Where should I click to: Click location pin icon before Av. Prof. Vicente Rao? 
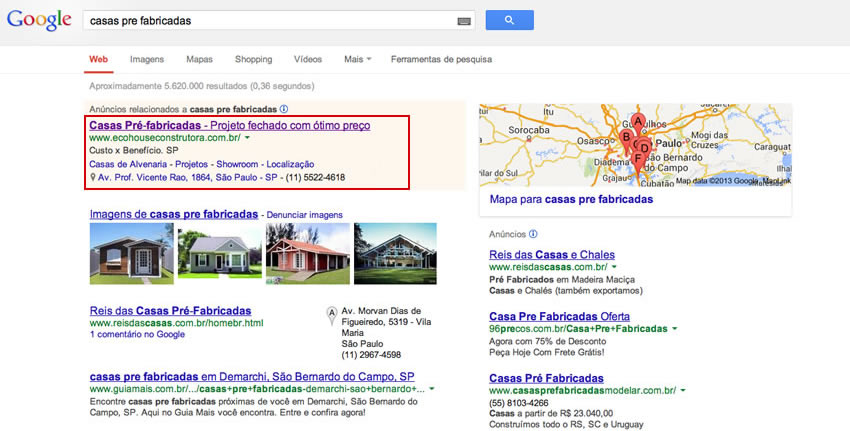93,178
